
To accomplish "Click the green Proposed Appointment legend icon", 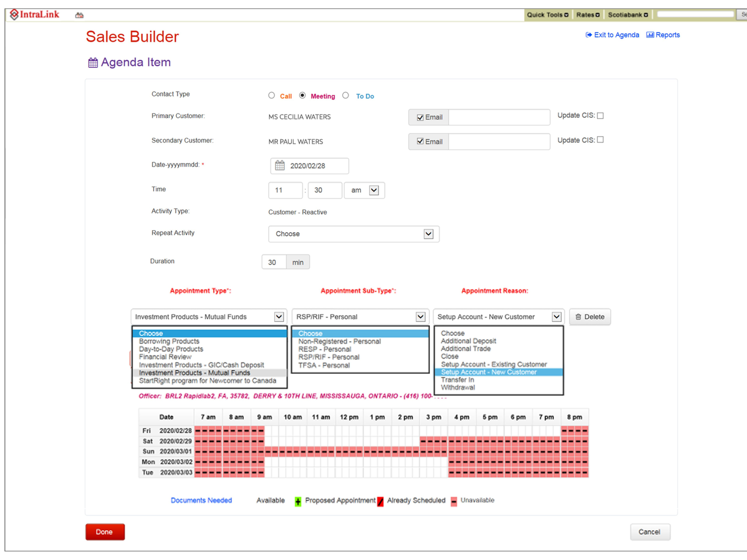I will click(x=298, y=501).
